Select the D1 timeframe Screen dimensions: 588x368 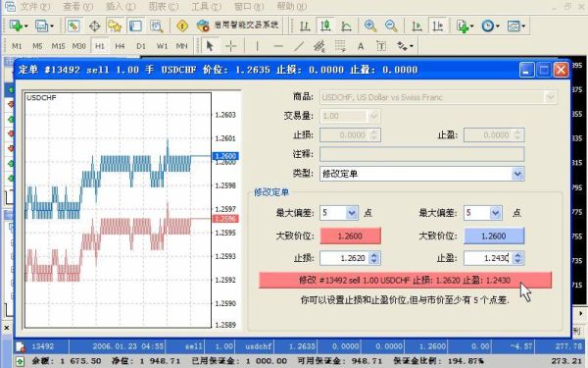(x=141, y=46)
